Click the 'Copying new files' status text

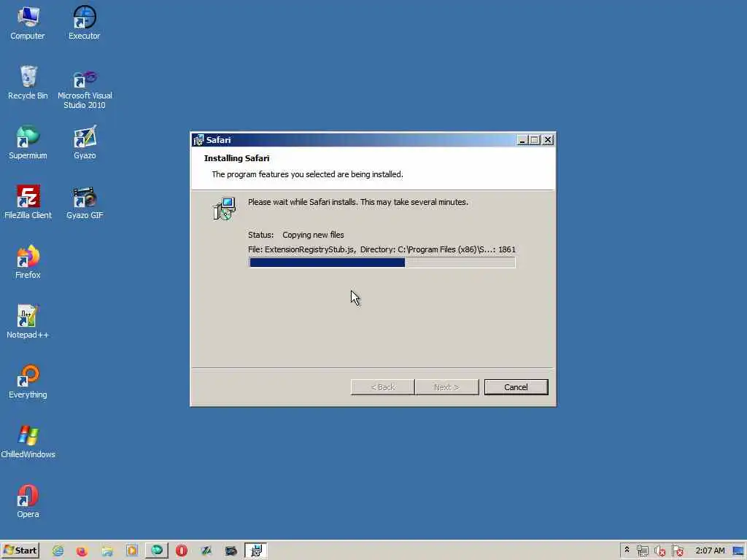tap(313, 235)
